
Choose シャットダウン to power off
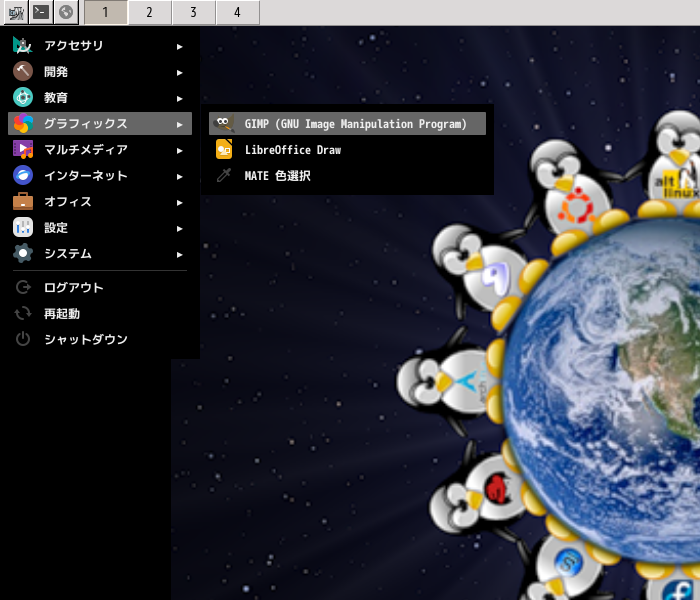tap(85, 340)
